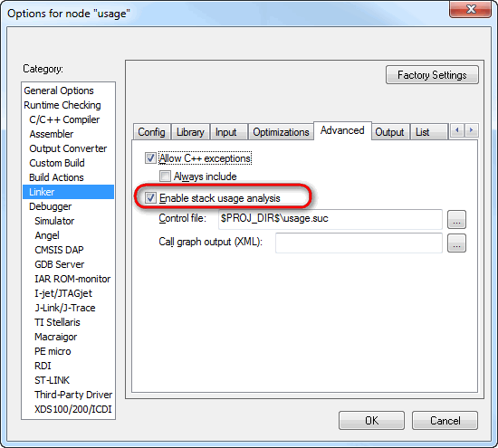Viewport: 498px width, 448px height.
Task: Click the tab scroll right arrow
Action: (x=472, y=130)
